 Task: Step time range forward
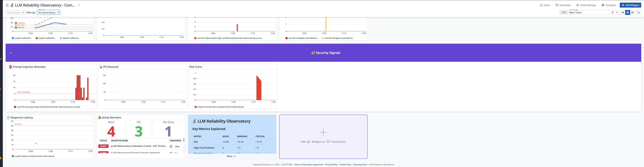[x=633, y=12]
